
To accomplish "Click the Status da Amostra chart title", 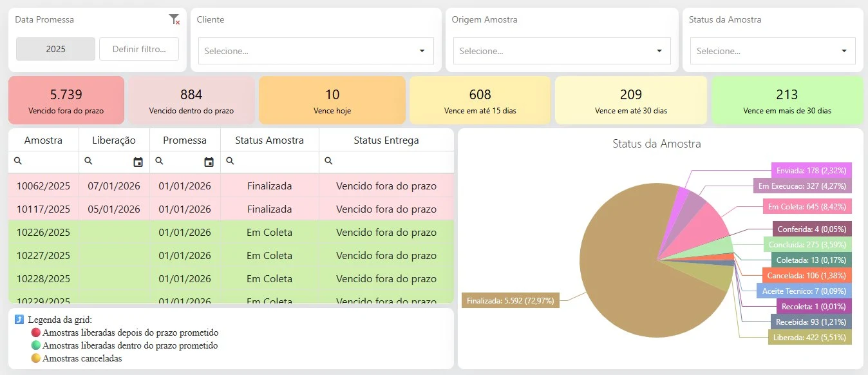I will point(657,144).
